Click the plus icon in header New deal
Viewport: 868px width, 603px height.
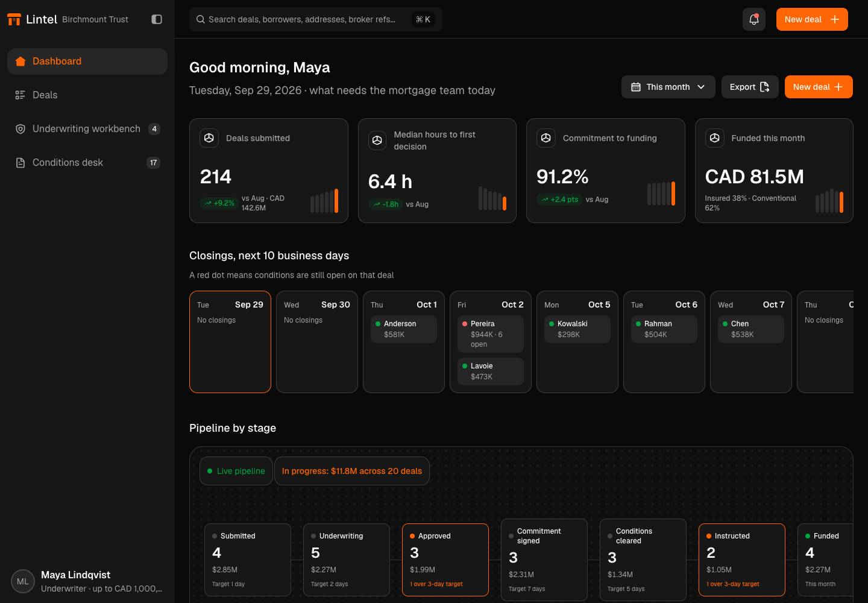tap(838, 87)
